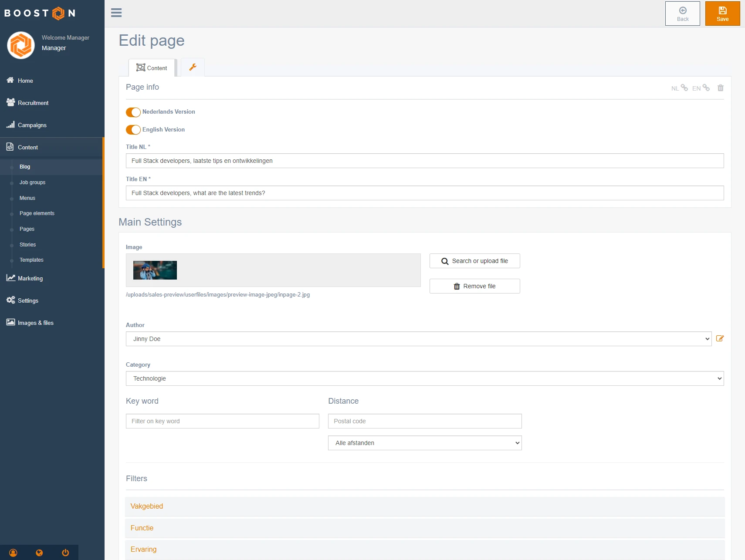Open the wrench settings tab
Image resolution: width=745 pixels, height=560 pixels.
pyautogui.click(x=193, y=67)
